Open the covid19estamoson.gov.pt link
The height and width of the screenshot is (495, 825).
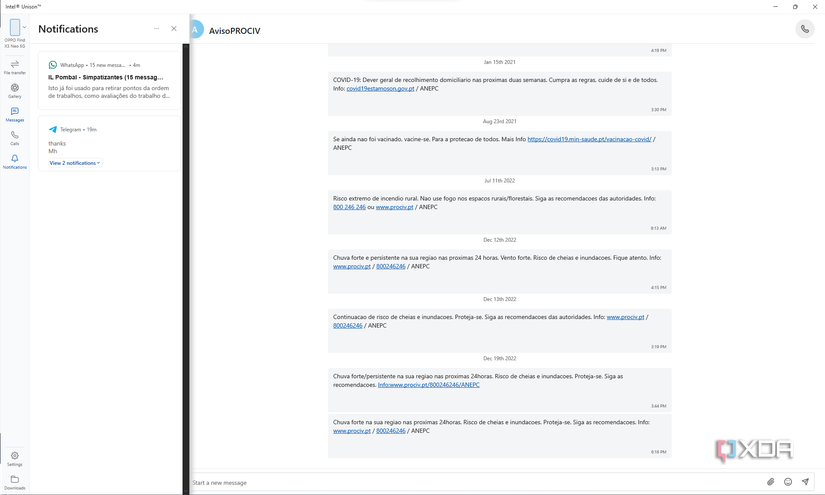380,88
